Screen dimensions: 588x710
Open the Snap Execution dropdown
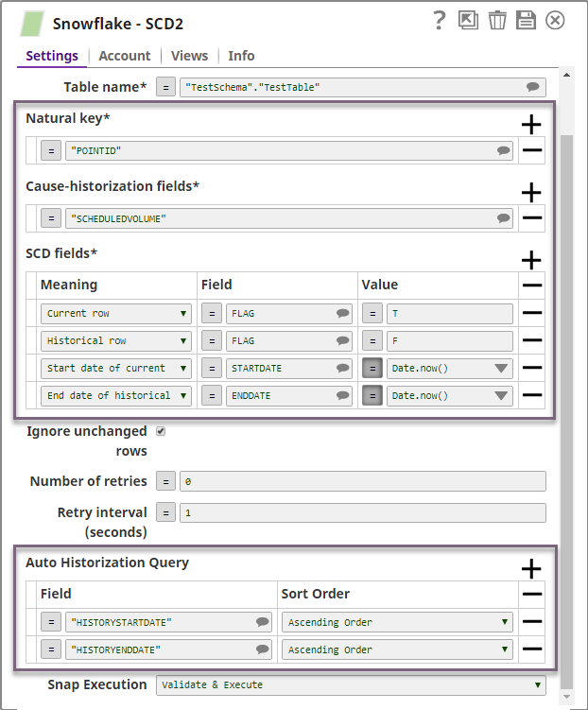tap(350, 684)
